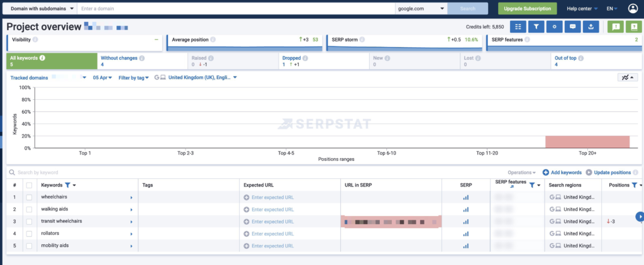Open the user account avatar
Screen dimensions: 644x265
point(633,8)
